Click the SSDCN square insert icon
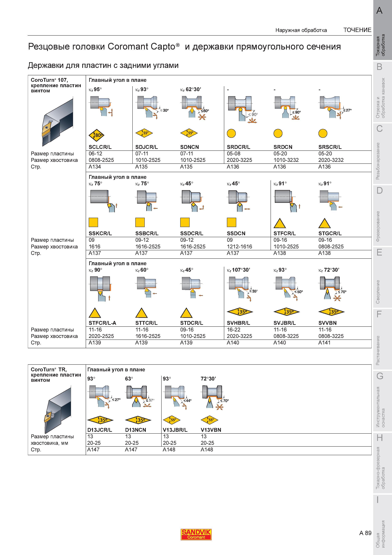392x555 pixels. tap(231, 222)
